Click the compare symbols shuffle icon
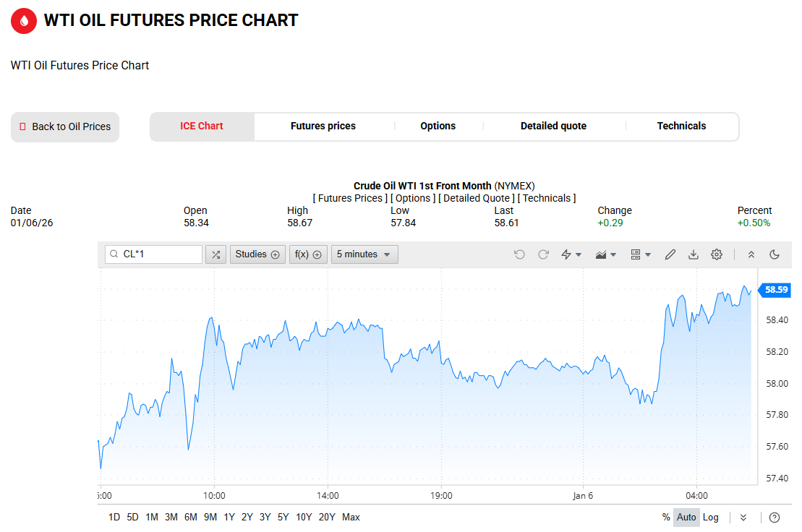The width and height of the screenshot is (802, 532). [x=216, y=254]
